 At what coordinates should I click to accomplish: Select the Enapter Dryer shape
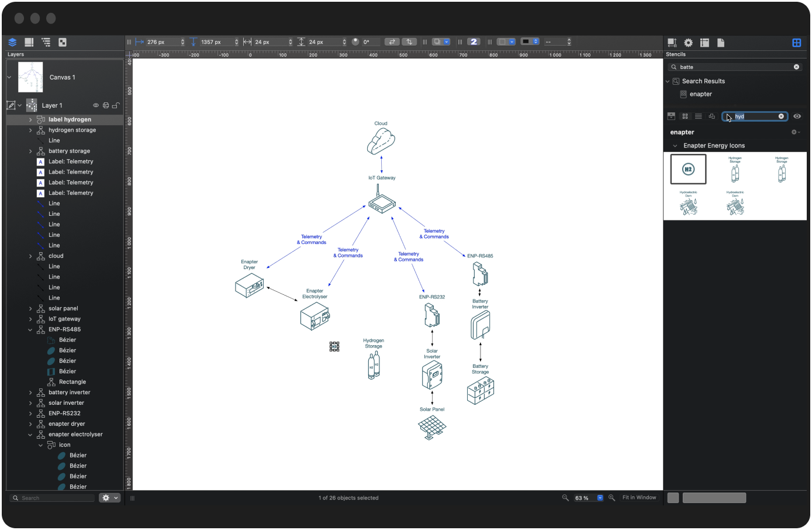click(x=250, y=286)
